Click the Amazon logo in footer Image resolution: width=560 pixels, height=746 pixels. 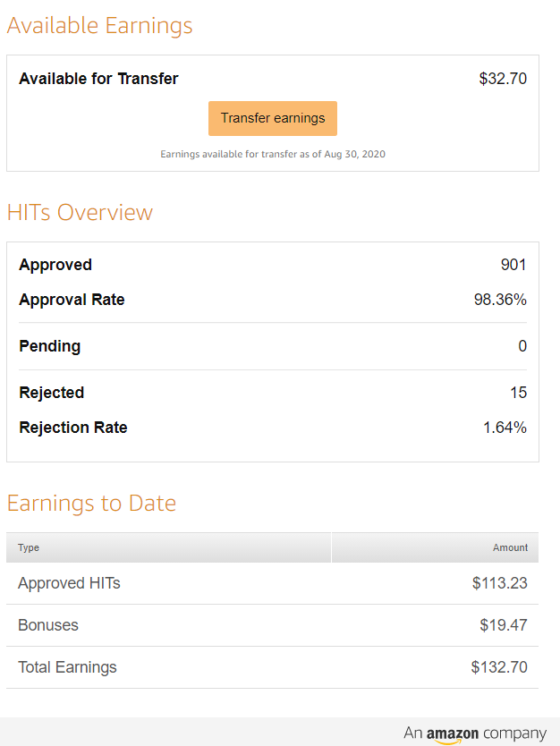(x=452, y=735)
